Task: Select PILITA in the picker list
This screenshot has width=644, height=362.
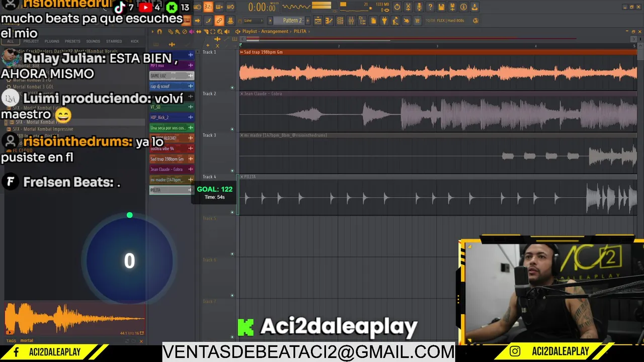Action: coord(172,190)
